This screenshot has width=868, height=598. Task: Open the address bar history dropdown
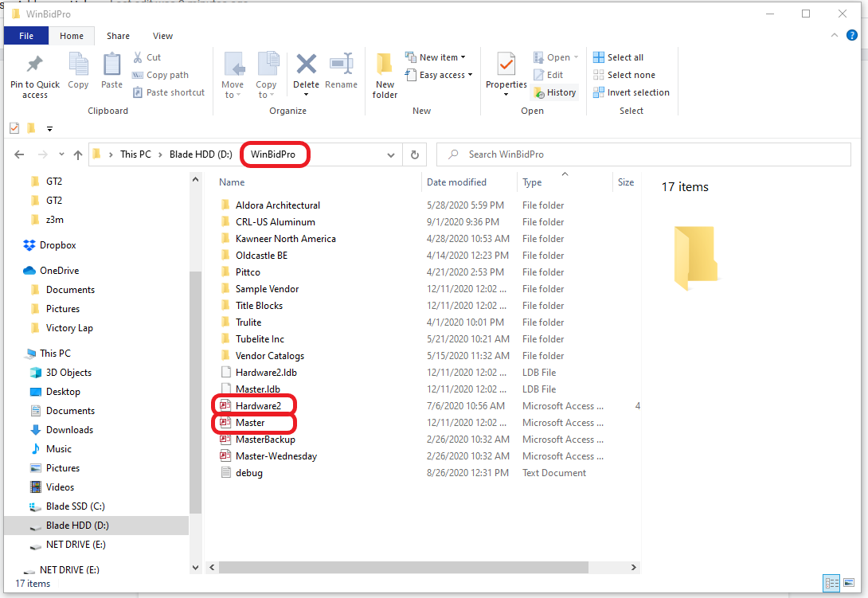pyautogui.click(x=391, y=155)
